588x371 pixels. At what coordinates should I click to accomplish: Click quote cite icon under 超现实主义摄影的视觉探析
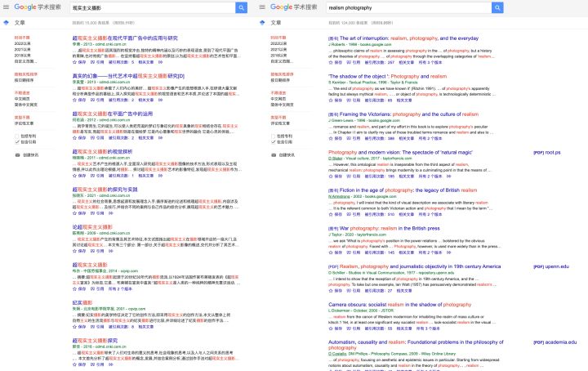(x=92, y=176)
